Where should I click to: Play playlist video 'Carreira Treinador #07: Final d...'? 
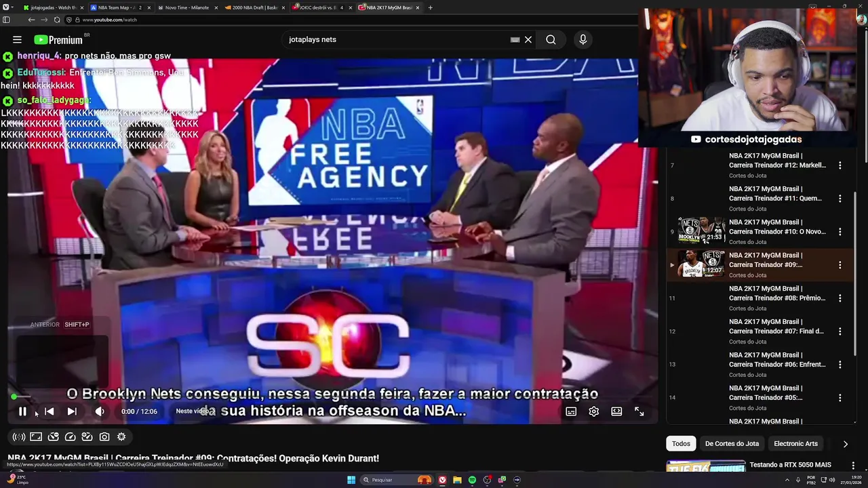776,326
